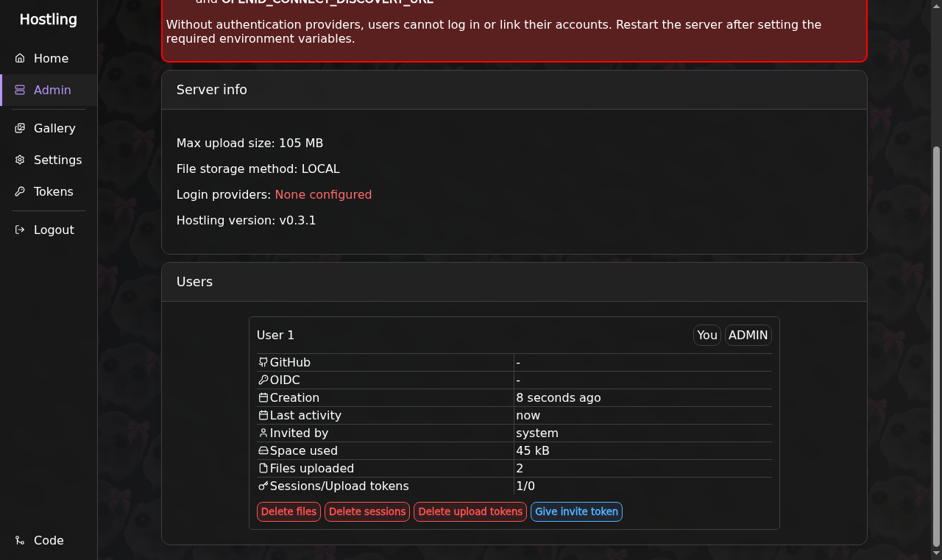942x560 pixels.
Task: Open the Code link at sidebar bottom
Action: click(x=49, y=540)
